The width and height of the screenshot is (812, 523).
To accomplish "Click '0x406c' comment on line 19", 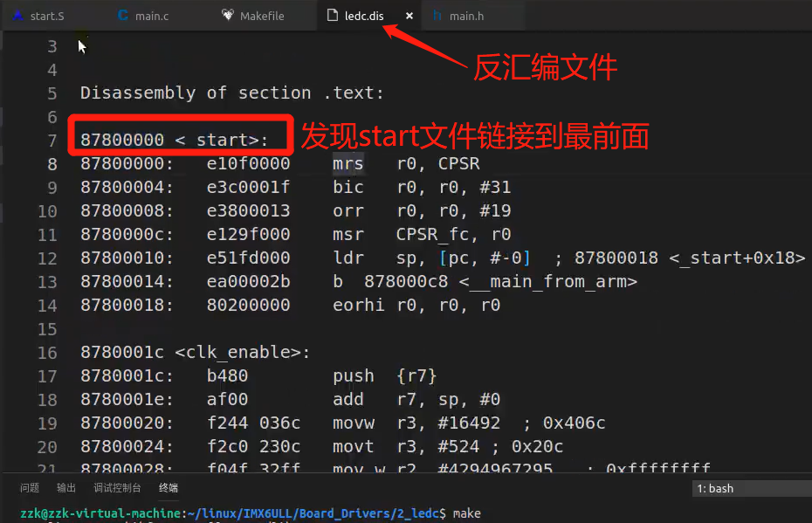I will (x=574, y=423).
